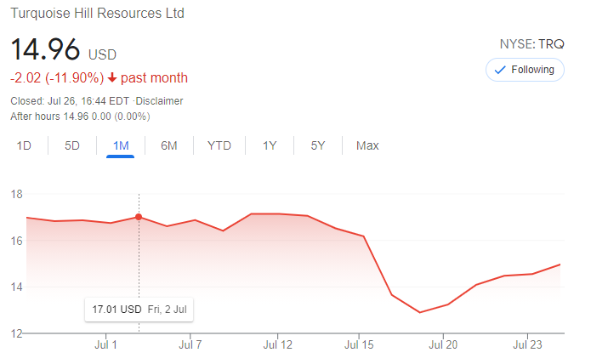This screenshot has width=591, height=364.
Task: View the 5Y price history
Action: 318,145
